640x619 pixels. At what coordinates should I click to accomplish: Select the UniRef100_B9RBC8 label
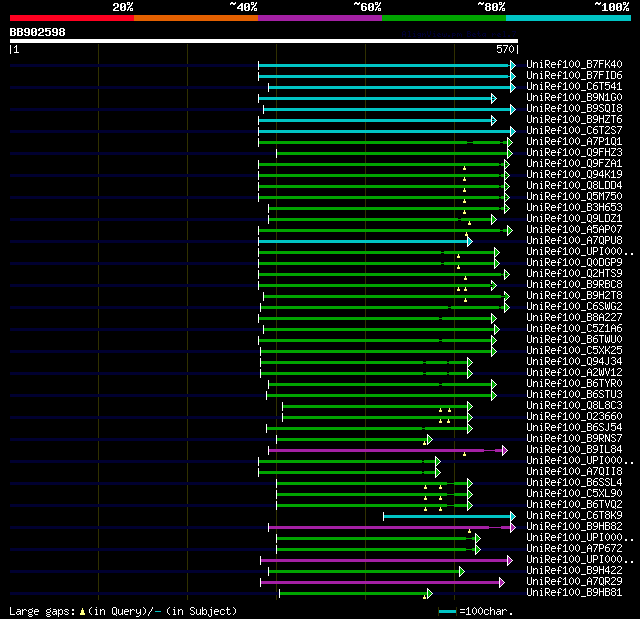[574, 285]
